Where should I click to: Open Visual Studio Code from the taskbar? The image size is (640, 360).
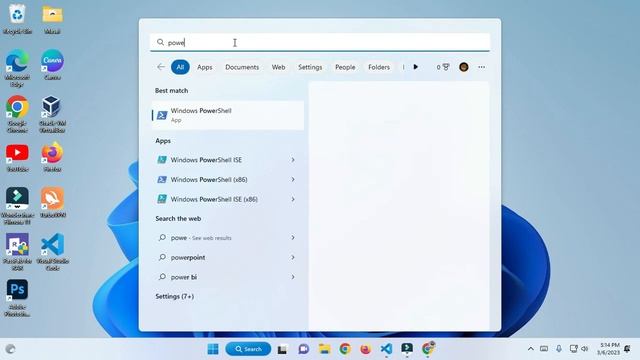coord(386,349)
